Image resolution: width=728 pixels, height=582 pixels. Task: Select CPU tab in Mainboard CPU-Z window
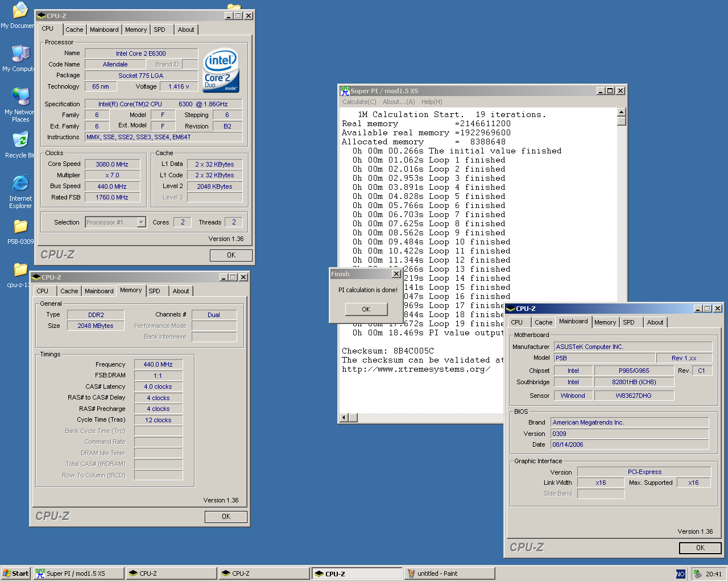point(516,322)
